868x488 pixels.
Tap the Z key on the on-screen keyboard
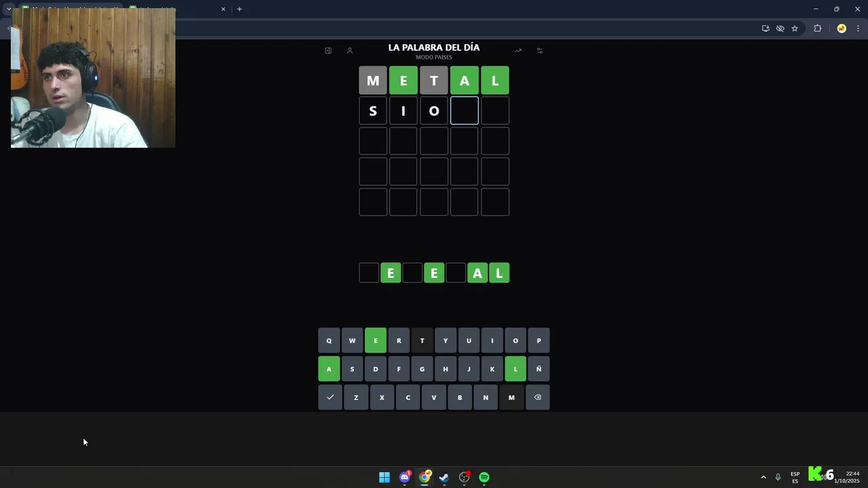coord(356,397)
